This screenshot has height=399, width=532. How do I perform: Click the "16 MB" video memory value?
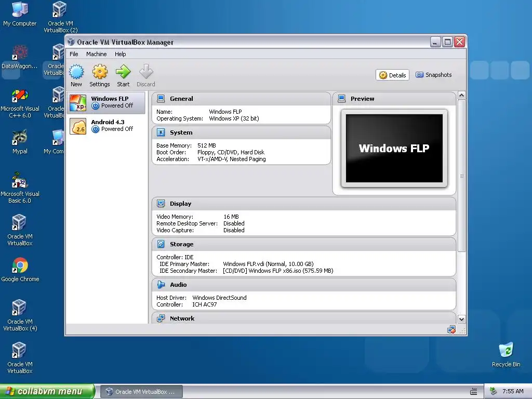(x=231, y=217)
